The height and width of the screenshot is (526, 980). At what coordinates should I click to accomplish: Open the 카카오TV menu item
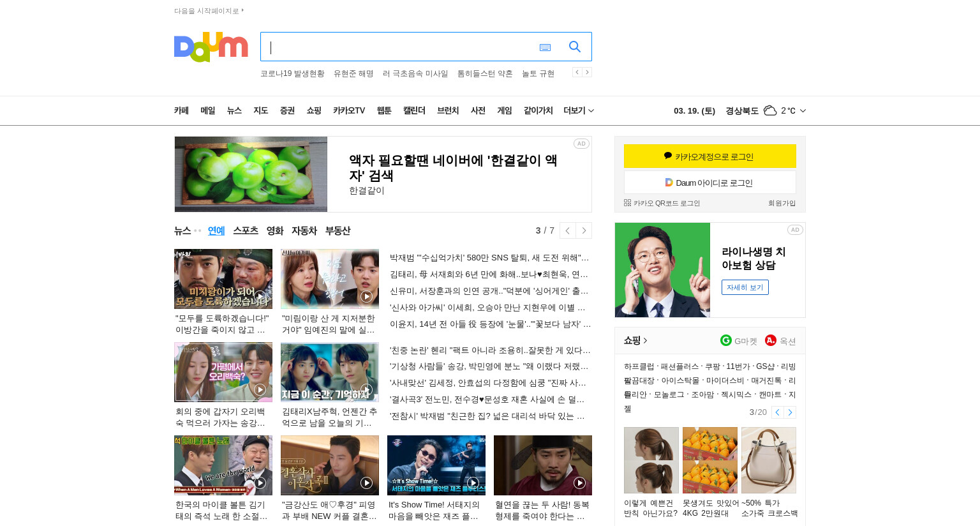(349, 110)
